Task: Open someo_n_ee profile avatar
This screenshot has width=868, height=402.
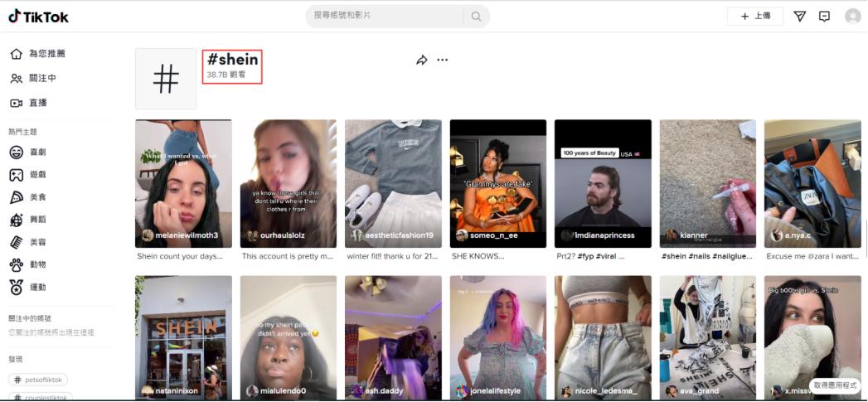Action: point(462,235)
